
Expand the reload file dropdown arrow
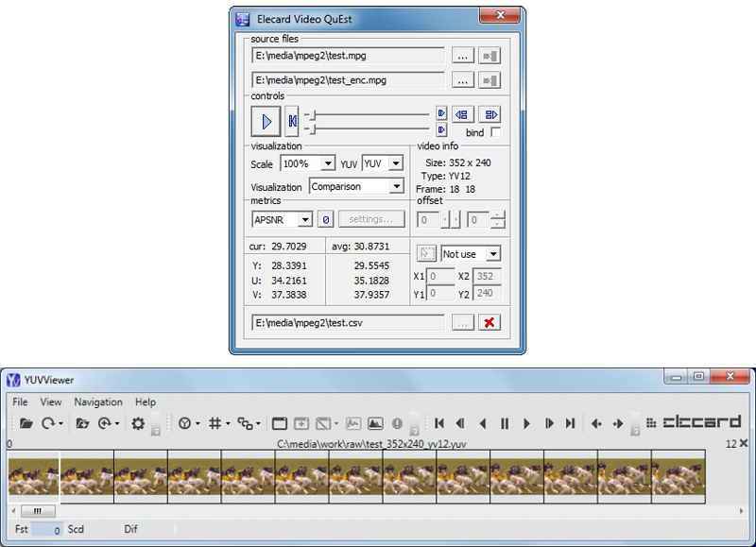coord(60,424)
